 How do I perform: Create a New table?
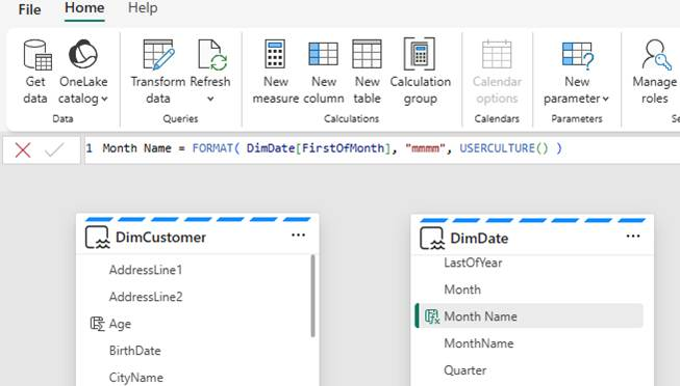point(367,72)
